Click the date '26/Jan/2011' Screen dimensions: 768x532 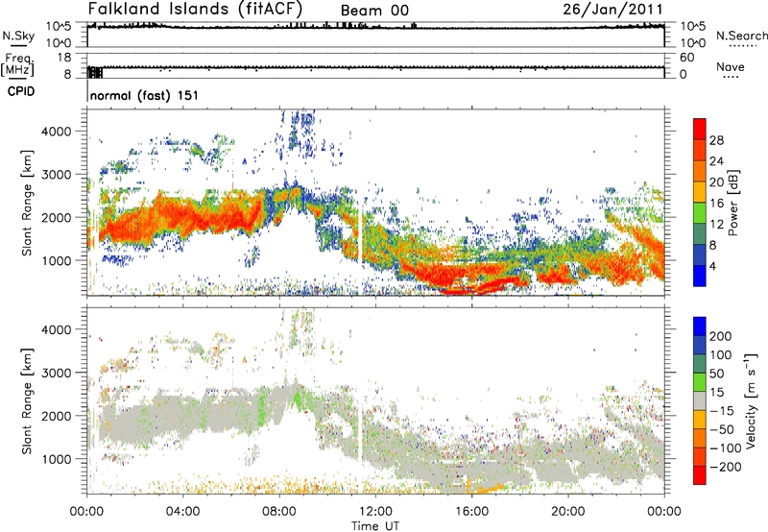[612, 9]
